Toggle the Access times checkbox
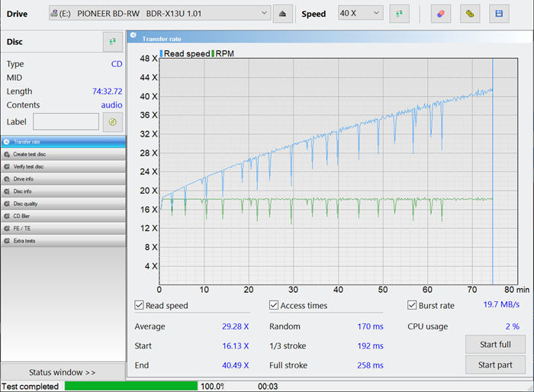This screenshot has width=534, height=392. [274, 306]
